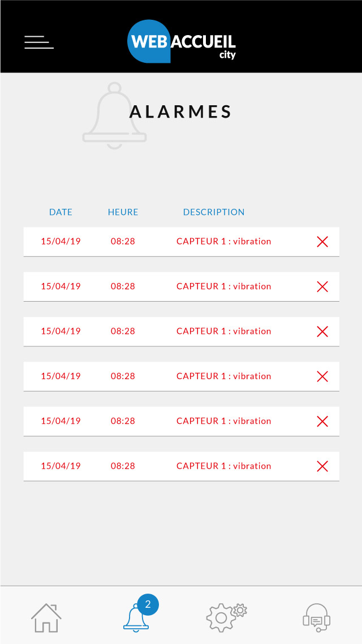Image resolution: width=362 pixels, height=644 pixels.
Task: Click the 08:28 time in third row
Action: tap(123, 331)
